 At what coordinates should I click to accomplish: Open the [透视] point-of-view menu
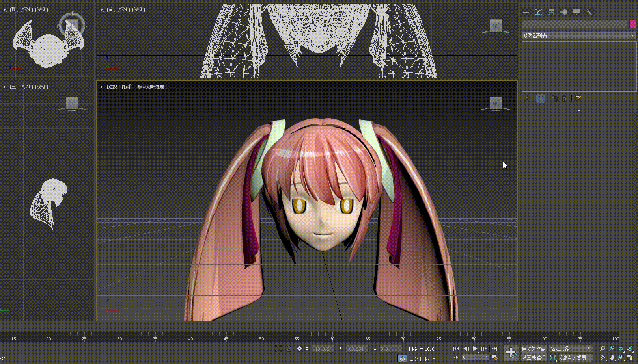[x=113, y=87]
